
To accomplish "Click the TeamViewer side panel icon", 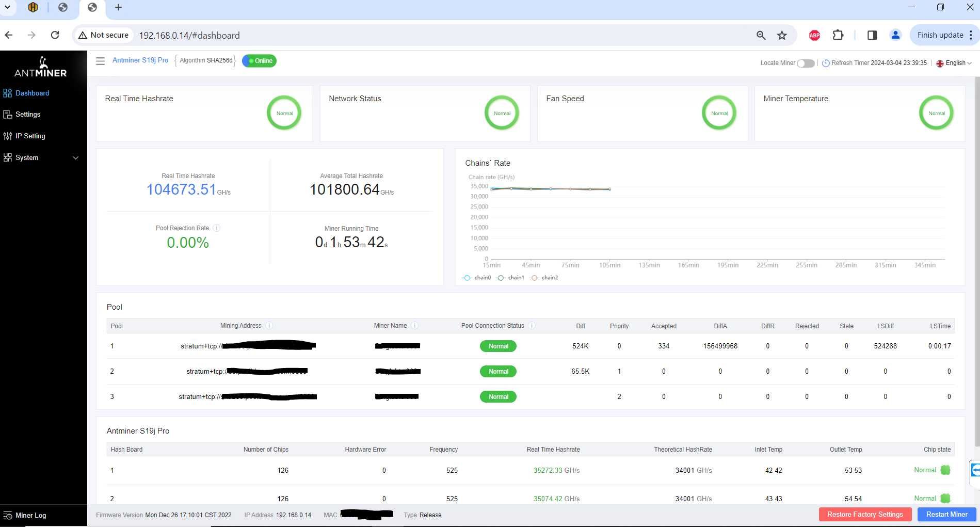I will click(x=975, y=470).
